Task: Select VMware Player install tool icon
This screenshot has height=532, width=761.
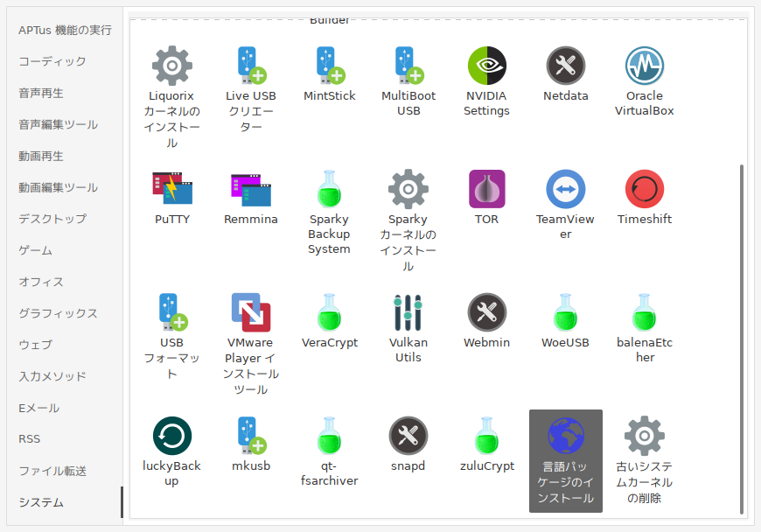Action: 251,312
